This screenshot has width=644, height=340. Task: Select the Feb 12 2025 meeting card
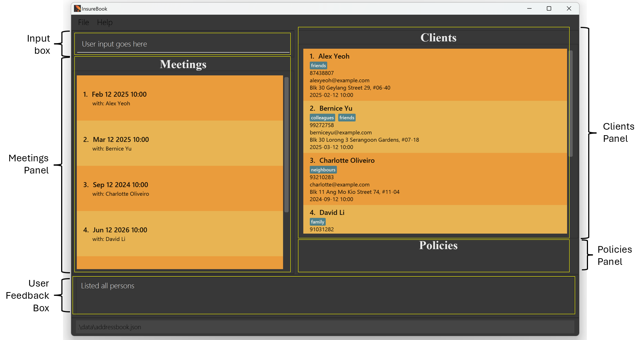[x=180, y=98]
